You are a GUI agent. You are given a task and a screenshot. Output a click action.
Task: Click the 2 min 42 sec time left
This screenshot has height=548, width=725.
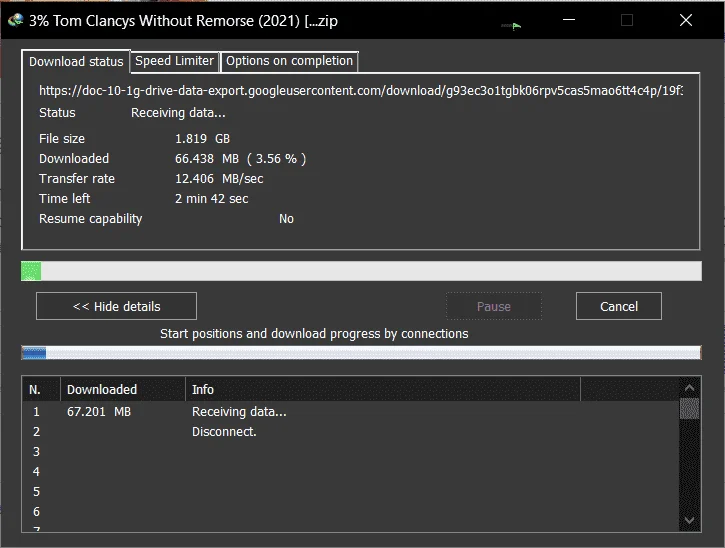[211, 199]
